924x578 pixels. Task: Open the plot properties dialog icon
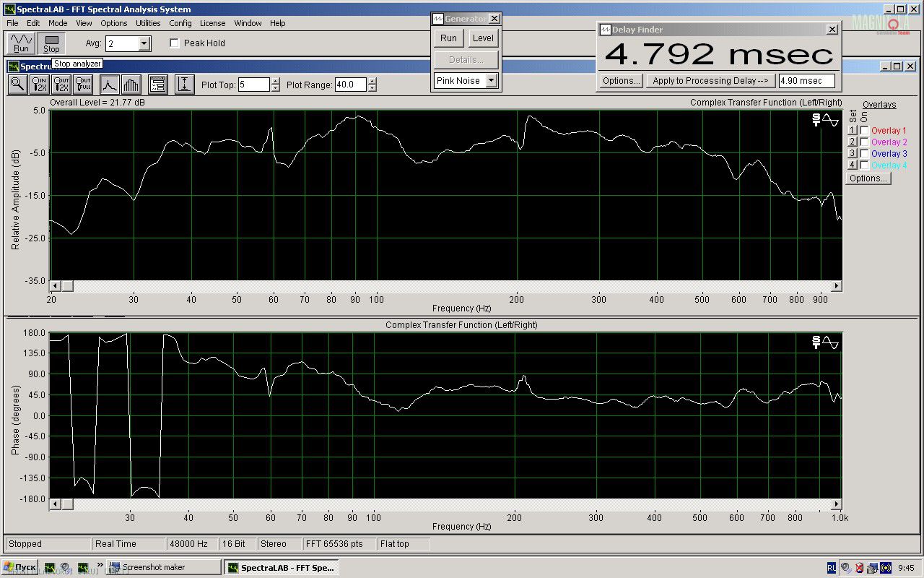[x=158, y=85]
